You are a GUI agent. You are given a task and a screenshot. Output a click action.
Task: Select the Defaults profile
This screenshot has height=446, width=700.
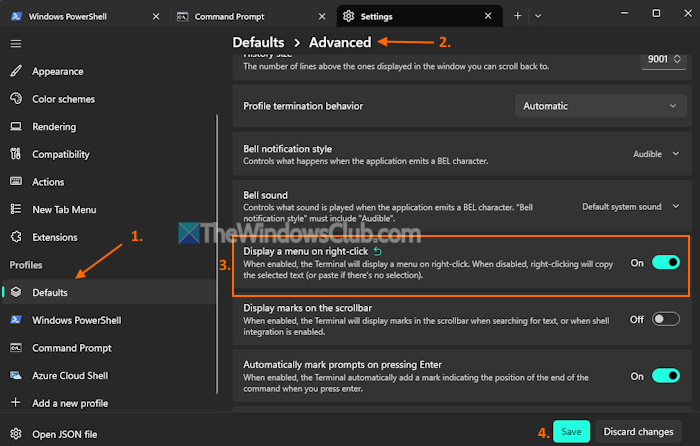point(109,292)
